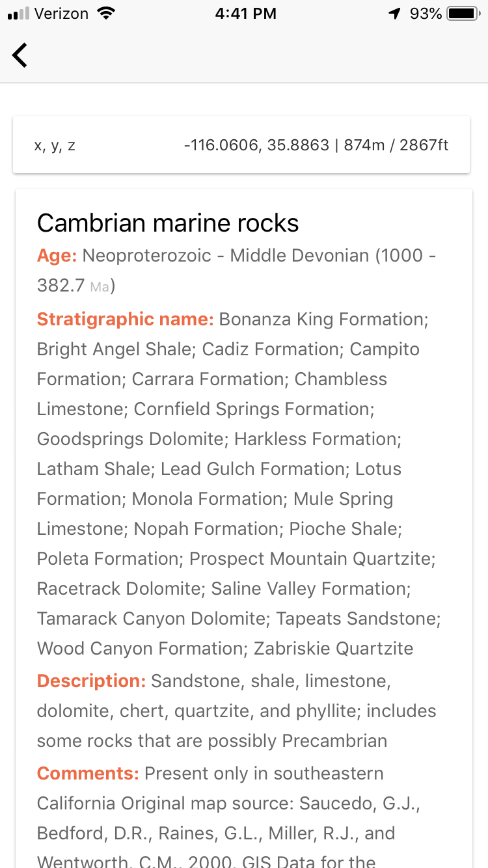
Task: Tap Bonanza King Formation name
Action: click(x=323, y=319)
